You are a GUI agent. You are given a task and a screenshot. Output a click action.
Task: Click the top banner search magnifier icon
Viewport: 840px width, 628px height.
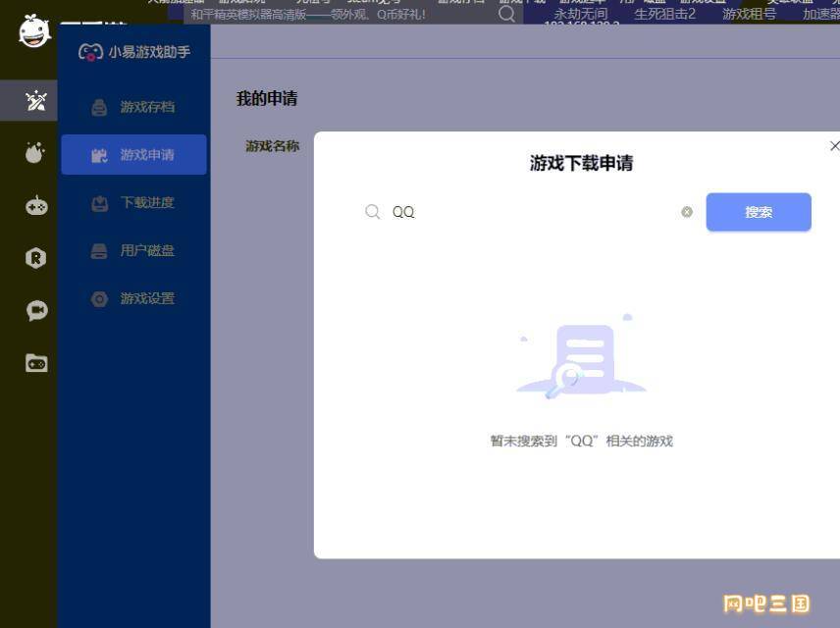click(506, 14)
